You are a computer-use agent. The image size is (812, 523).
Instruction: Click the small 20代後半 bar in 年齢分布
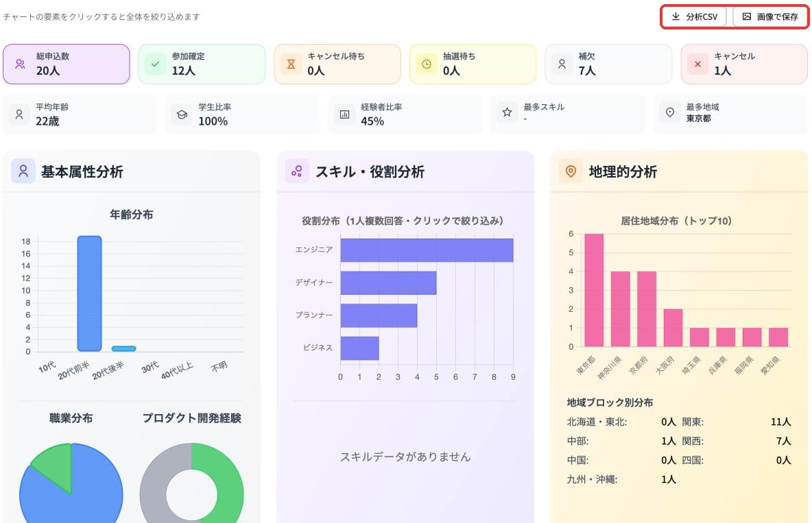123,348
